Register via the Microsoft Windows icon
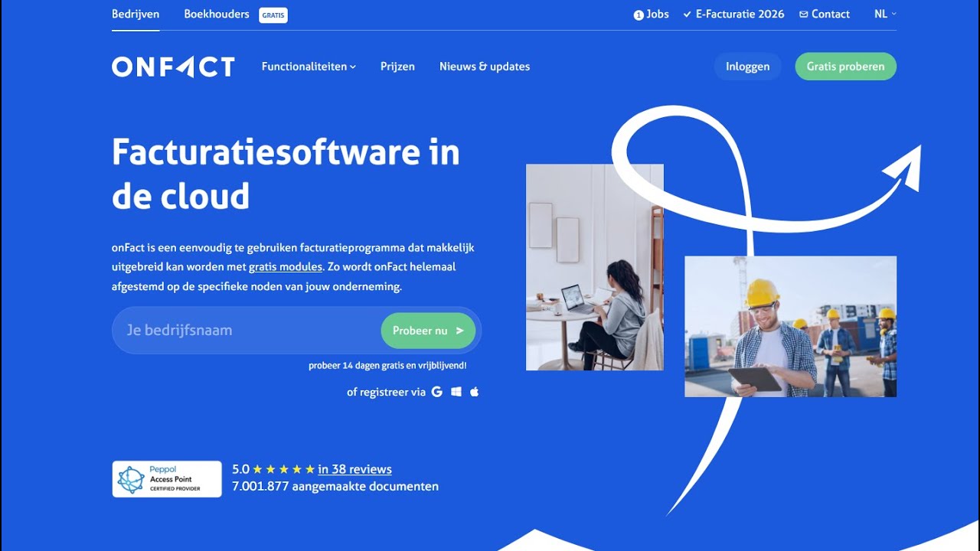The width and height of the screenshot is (980, 551). tap(456, 392)
